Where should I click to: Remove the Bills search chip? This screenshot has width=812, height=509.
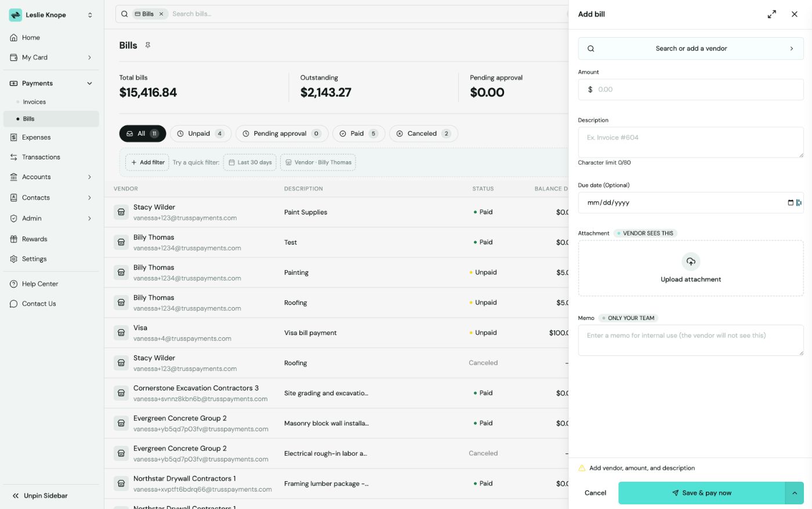click(161, 14)
